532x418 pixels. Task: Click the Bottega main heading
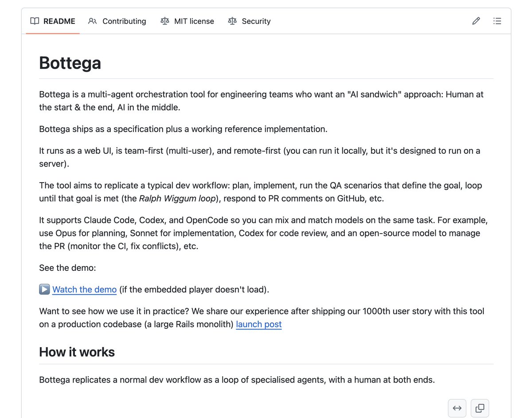pyautogui.click(x=70, y=63)
